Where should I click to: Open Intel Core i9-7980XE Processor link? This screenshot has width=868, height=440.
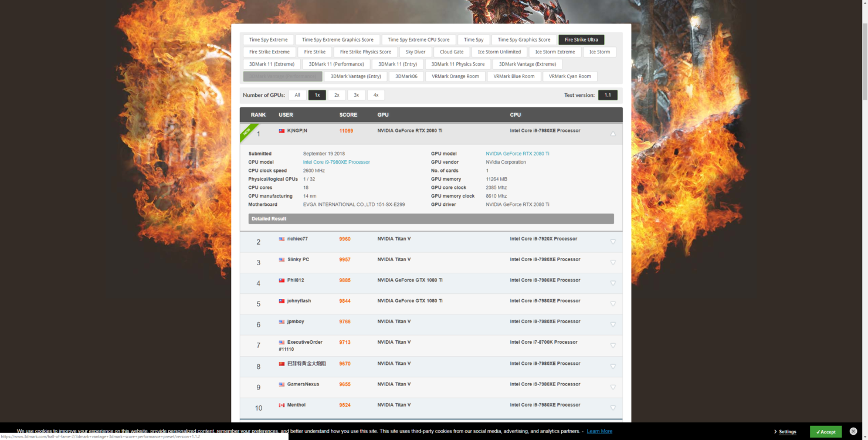336,163
